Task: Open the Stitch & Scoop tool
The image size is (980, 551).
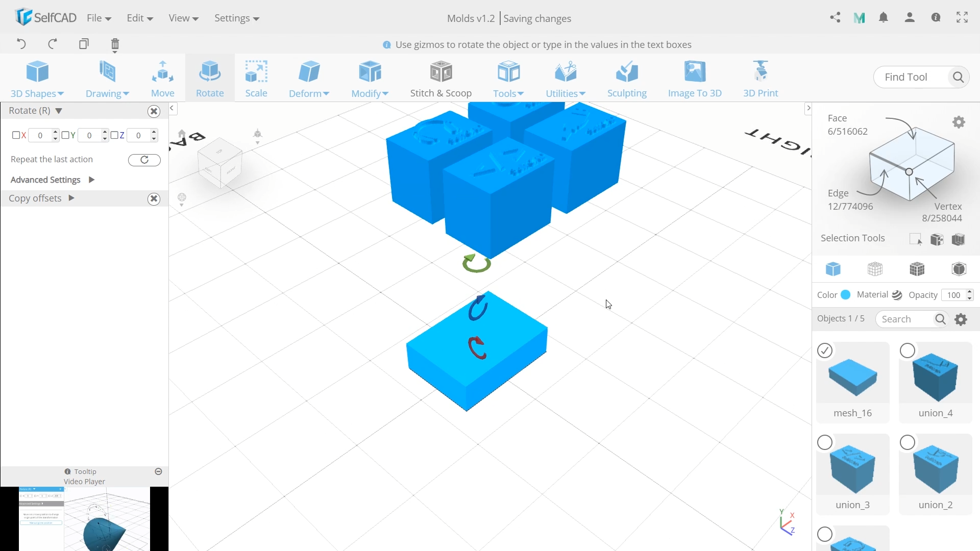Action: (440, 79)
